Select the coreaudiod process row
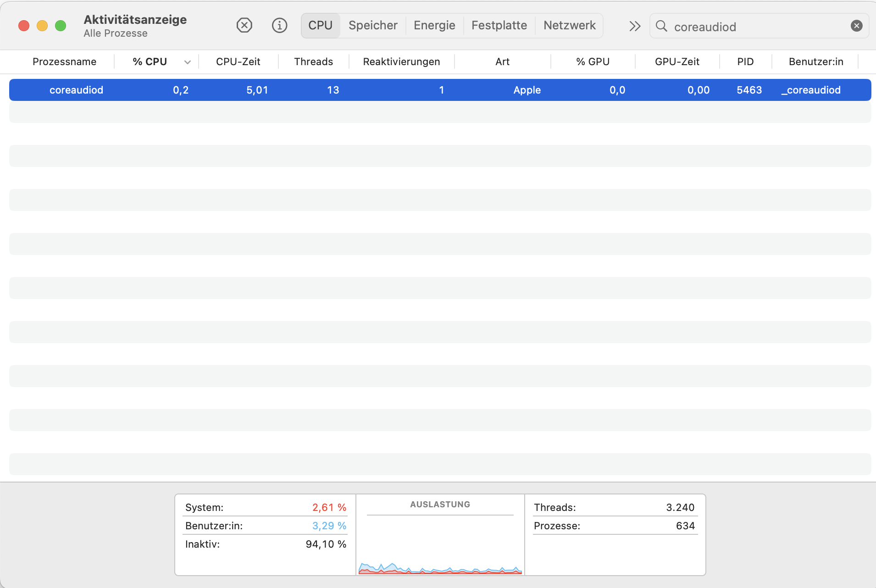 point(439,90)
